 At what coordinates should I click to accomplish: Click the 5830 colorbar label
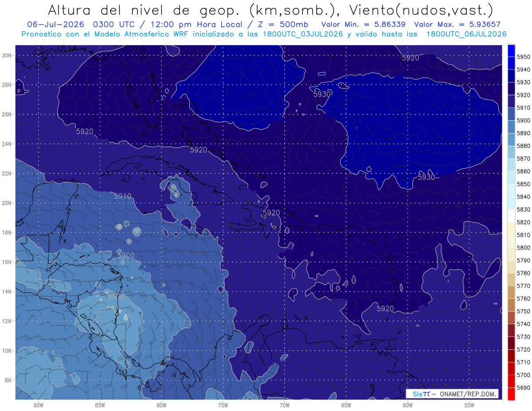[523, 209]
